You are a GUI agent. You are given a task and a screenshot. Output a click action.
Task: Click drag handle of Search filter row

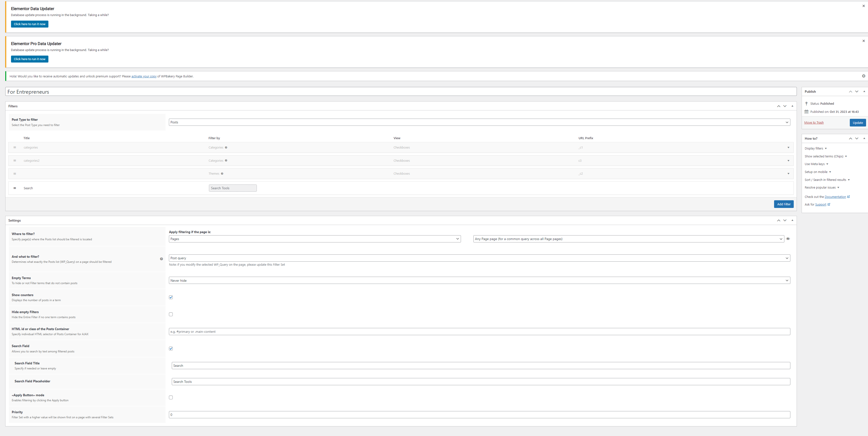pos(14,188)
